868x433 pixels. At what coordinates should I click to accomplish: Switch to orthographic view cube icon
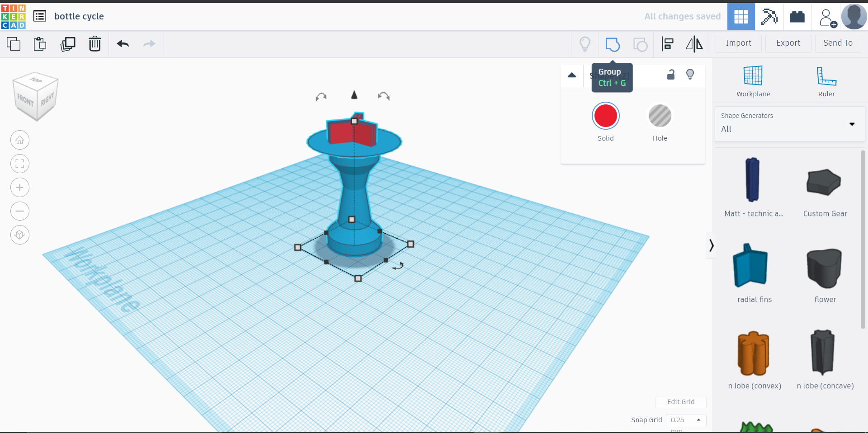point(20,235)
